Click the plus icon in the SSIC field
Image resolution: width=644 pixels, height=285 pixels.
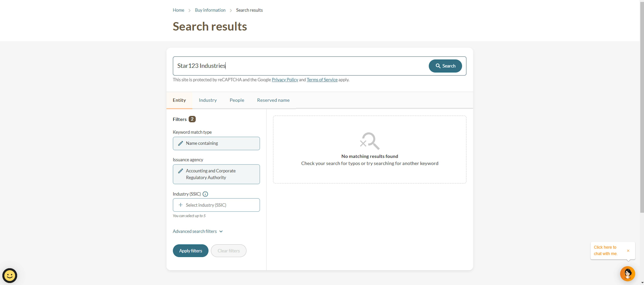click(180, 205)
